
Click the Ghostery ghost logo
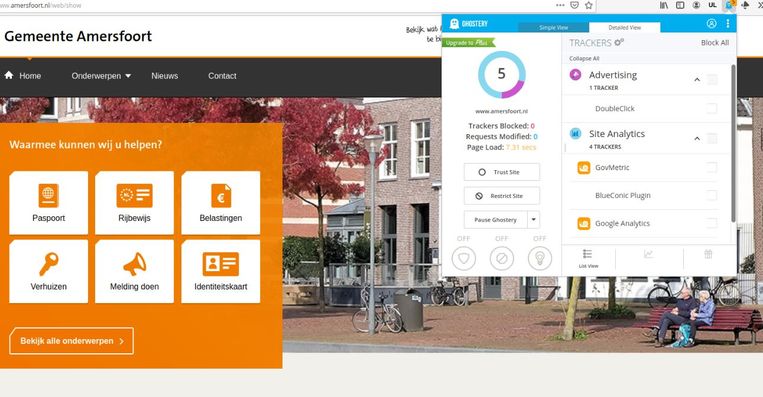coord(454,24)
